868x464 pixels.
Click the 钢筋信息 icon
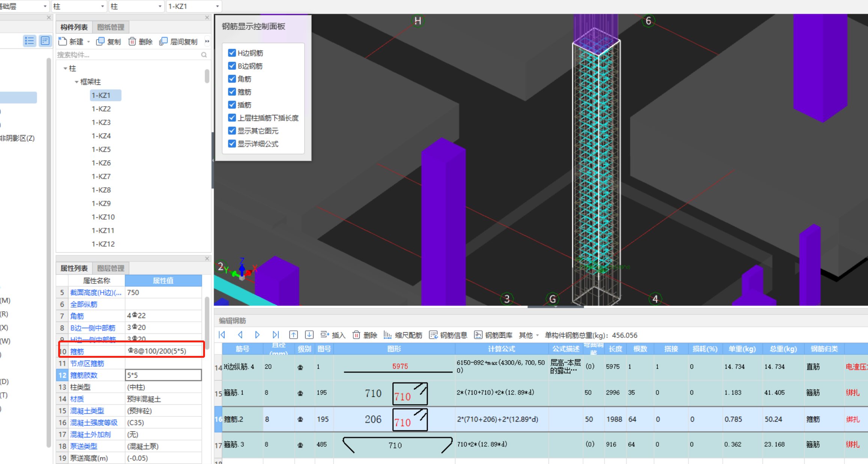tap(433, 334)
